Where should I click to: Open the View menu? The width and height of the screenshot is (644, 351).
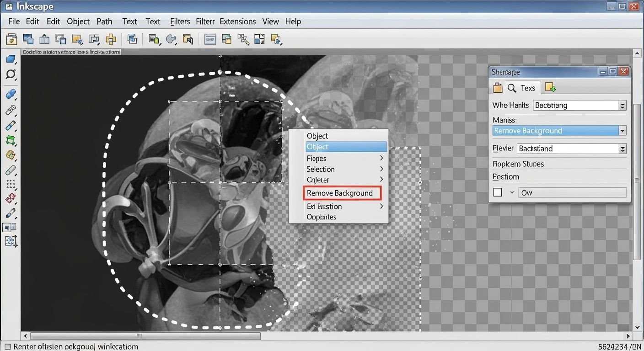point(270,21)
